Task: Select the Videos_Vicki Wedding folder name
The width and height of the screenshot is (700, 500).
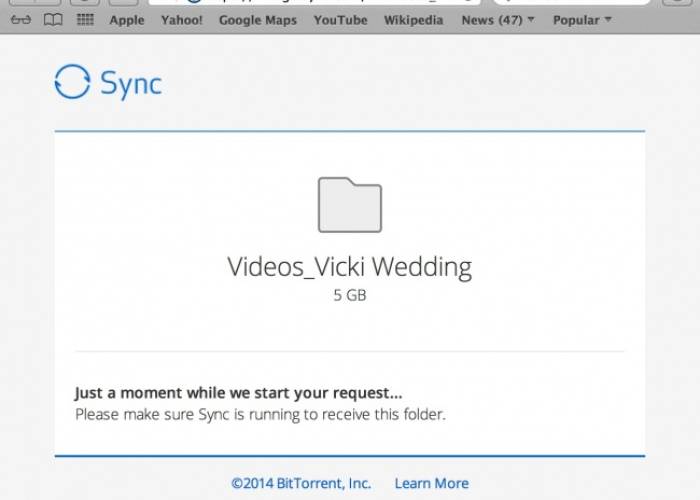Action: (350, 267)
